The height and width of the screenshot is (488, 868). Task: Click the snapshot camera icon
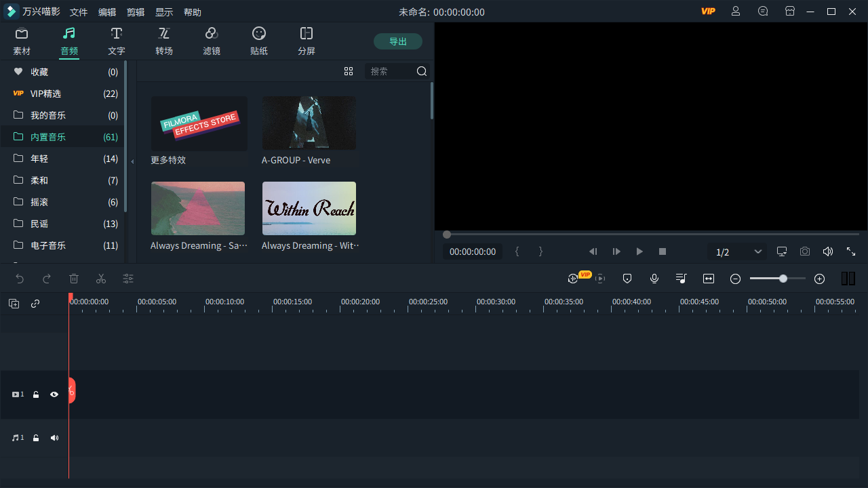click(804, 251)
